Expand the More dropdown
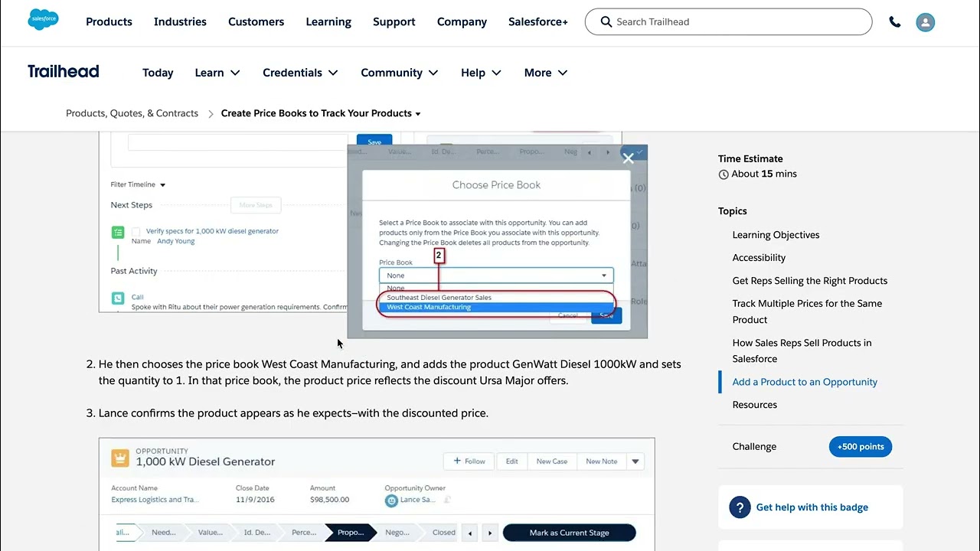980x551 pixels. click(x=546, y=73)
